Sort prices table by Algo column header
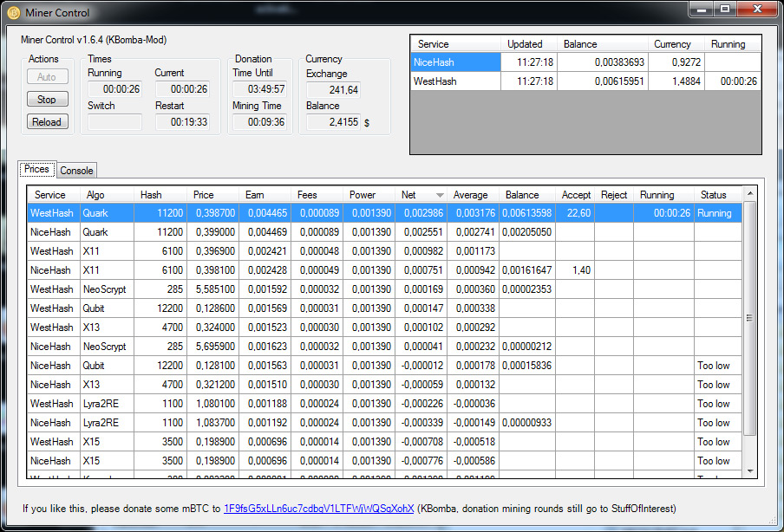Image resolution: width=784 pixels, height=532 pixels. pos(107,195)
